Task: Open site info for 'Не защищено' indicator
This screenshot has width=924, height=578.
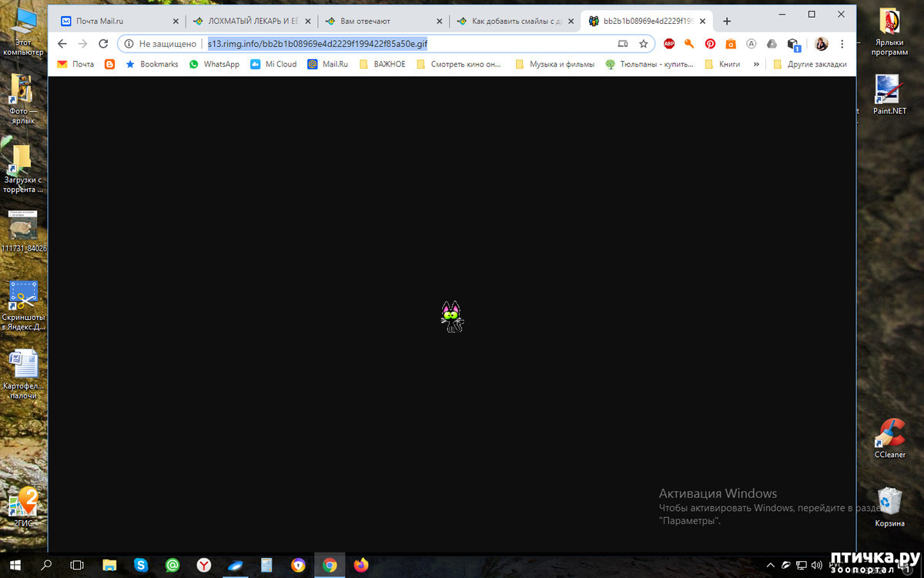Action: coord(160,44)
